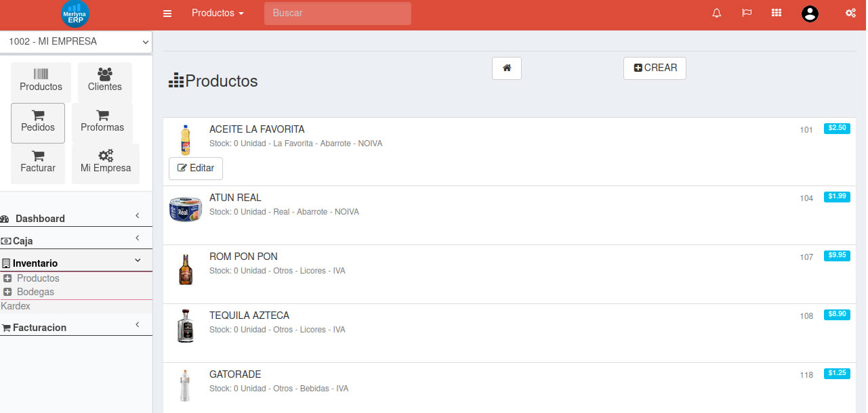Click the CREAR button
This screenshot has height=413, width=868.
655,68
